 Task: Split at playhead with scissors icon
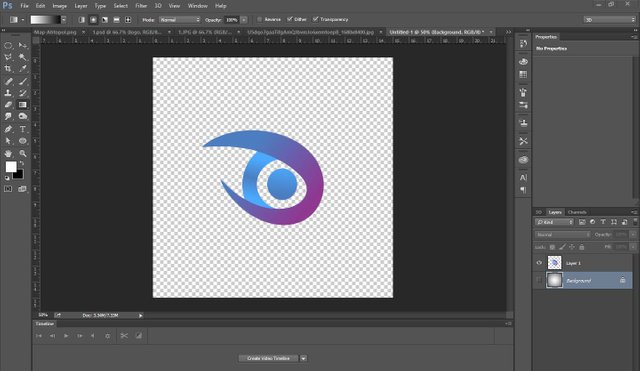124,336
